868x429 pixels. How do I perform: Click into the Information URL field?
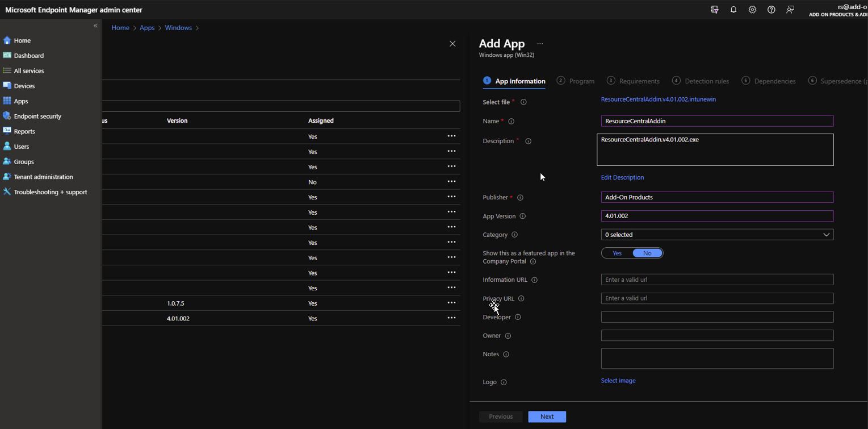pyautogui.click(x=717, y=280)
